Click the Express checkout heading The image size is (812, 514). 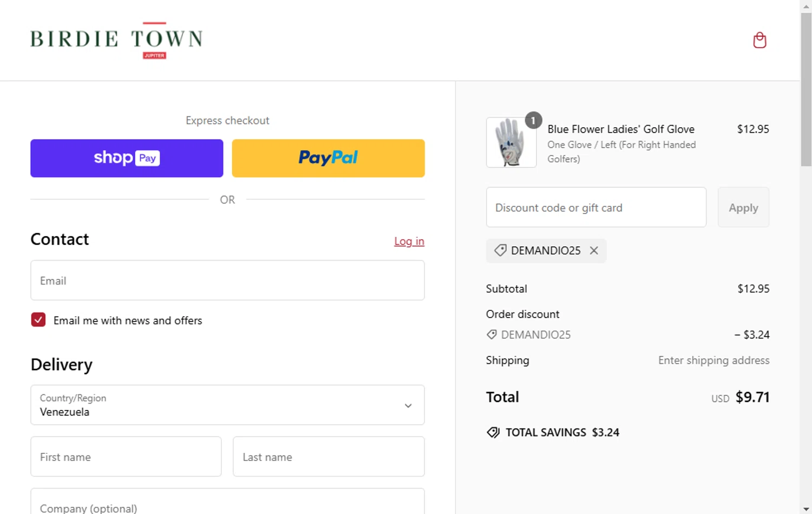tap(227, 120)
